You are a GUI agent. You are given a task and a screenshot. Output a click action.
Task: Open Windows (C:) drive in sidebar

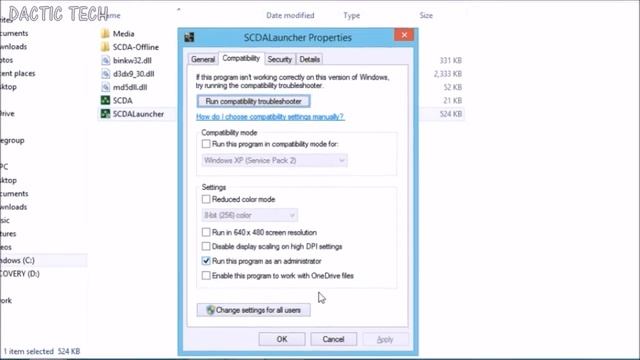click(17, 260)
